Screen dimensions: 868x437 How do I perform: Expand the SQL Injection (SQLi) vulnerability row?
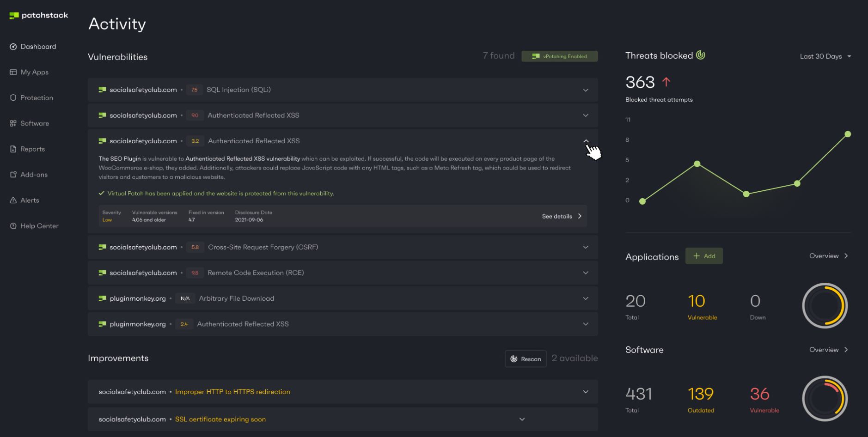(586, 90)
